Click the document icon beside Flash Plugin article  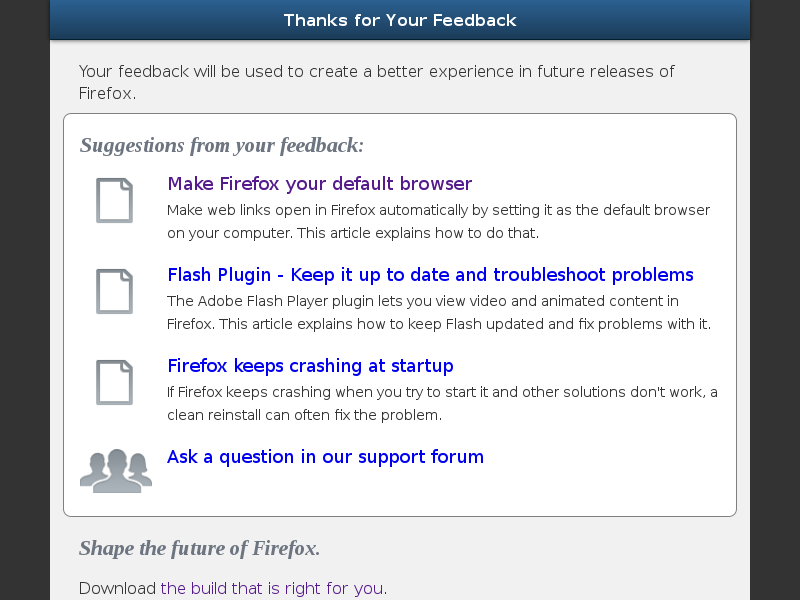pyautogui.click(x=114, y=291)
